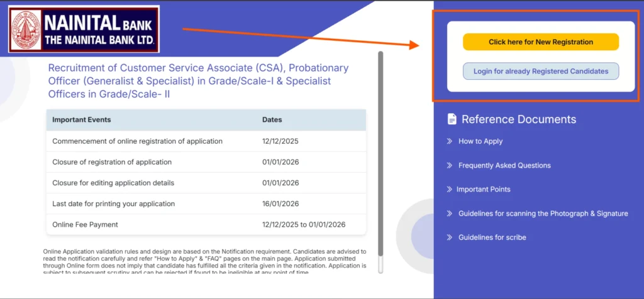The width and height of the screenshot is (644, 299).
Task: Open the Guidelines for scribe link
Action: [492, 237]
